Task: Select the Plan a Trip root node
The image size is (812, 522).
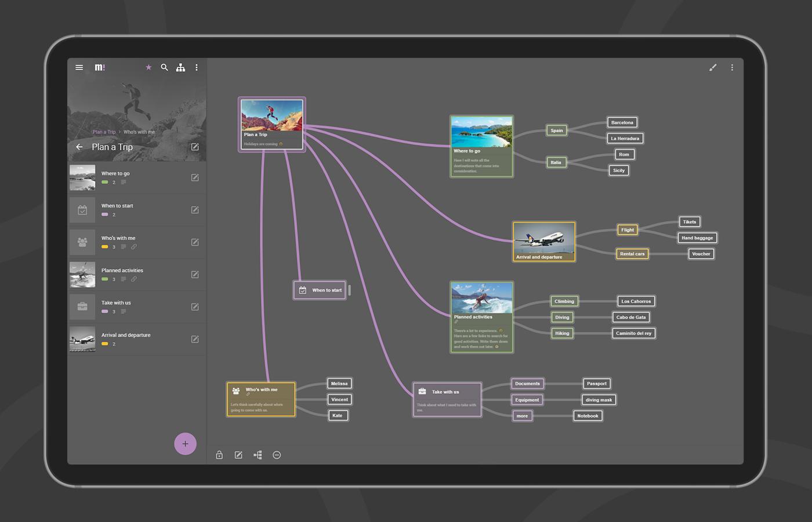Action: pos(272,125)
